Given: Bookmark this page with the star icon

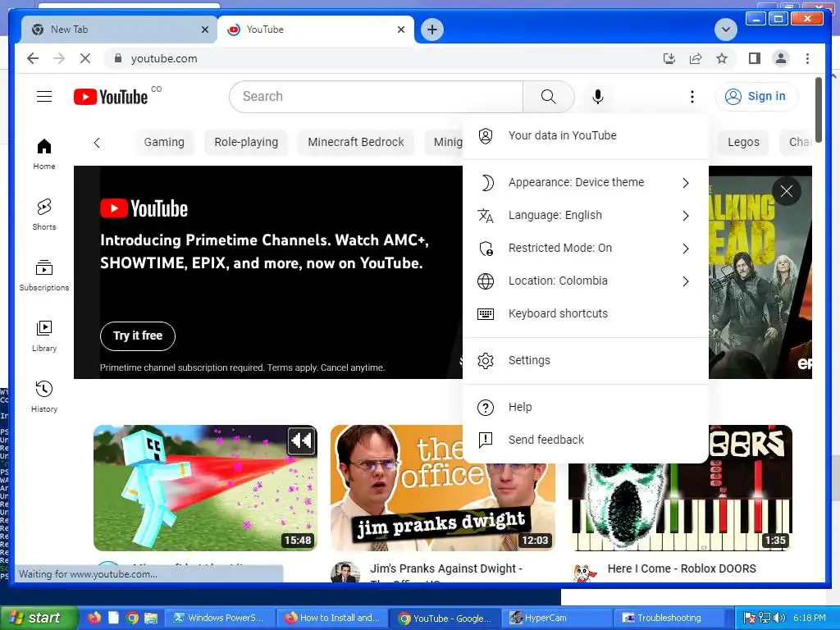Looking at the screenshot, I should [722, 58].
